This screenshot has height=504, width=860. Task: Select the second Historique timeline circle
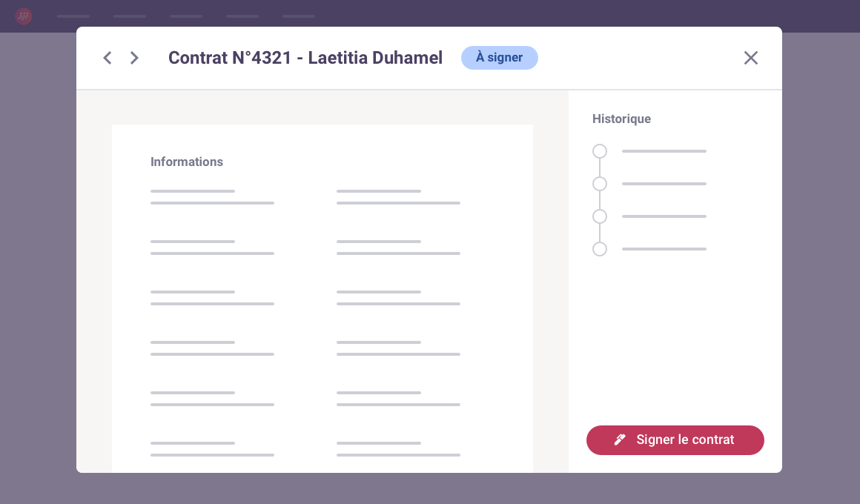pos(600,184)
